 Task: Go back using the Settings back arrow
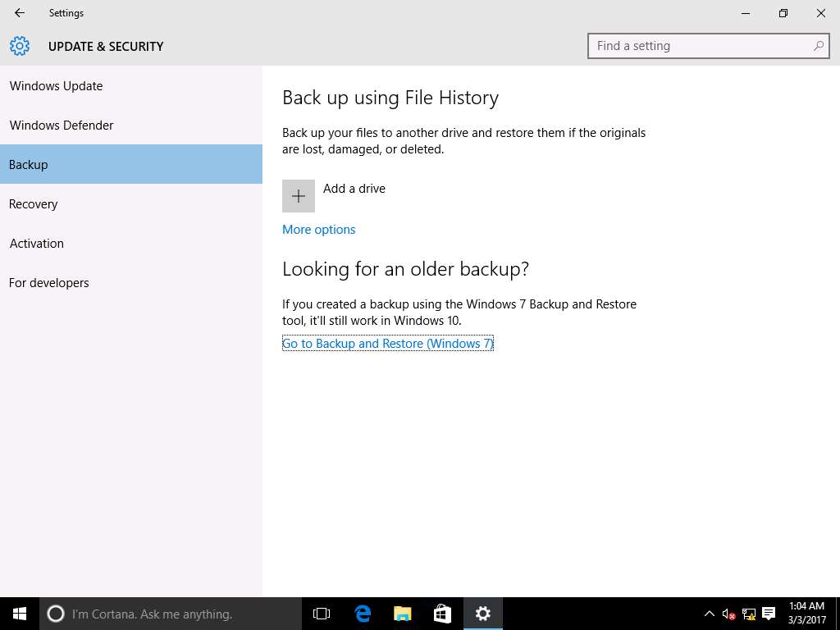click(x=20, y=13)
